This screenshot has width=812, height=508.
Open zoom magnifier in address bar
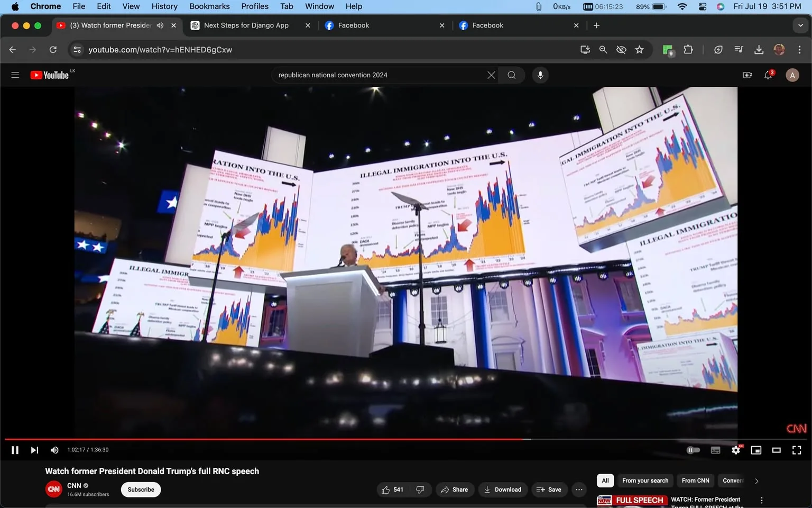click(603, 50)
